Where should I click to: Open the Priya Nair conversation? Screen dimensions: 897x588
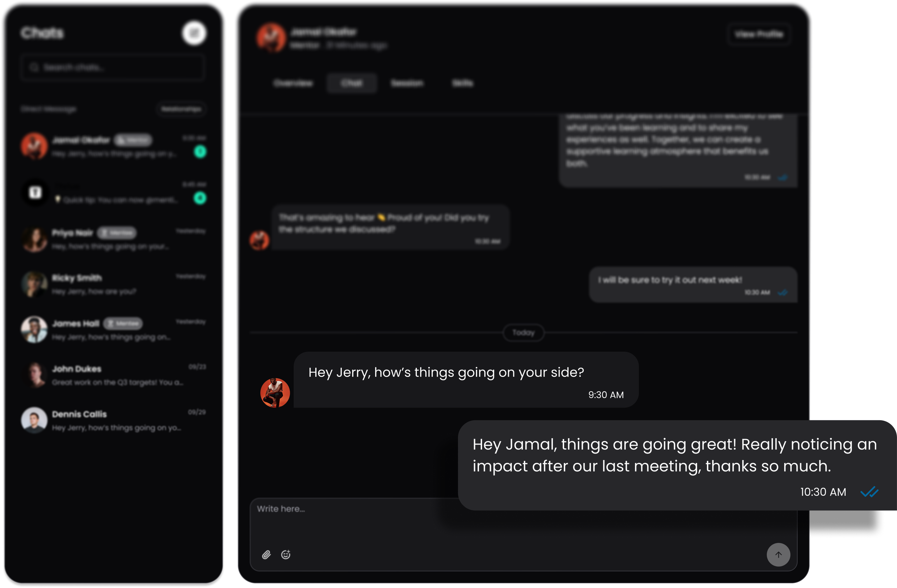click(113, 239)
